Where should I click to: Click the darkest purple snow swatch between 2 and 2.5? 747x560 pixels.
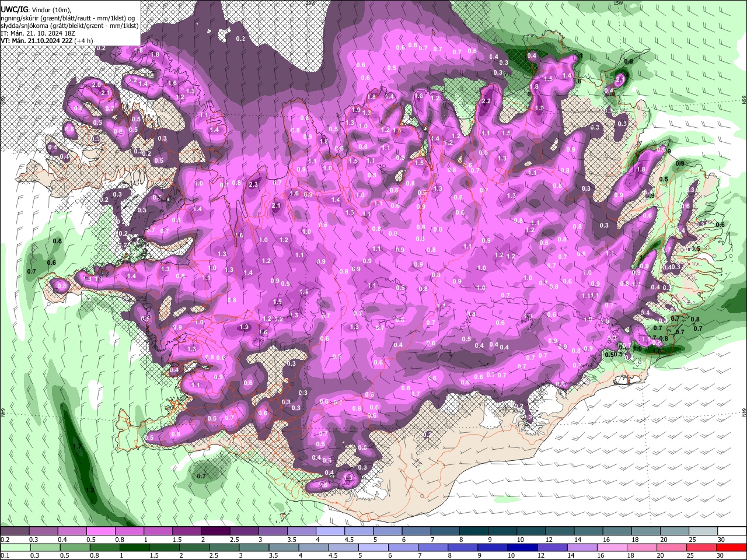(215, 531)
